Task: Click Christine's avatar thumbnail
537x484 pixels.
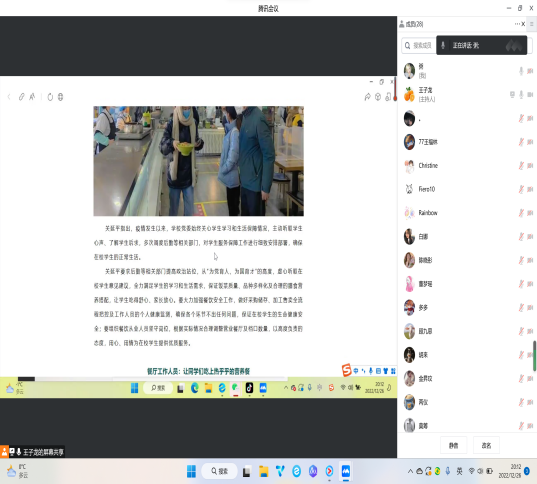Action: coord(409,166)
